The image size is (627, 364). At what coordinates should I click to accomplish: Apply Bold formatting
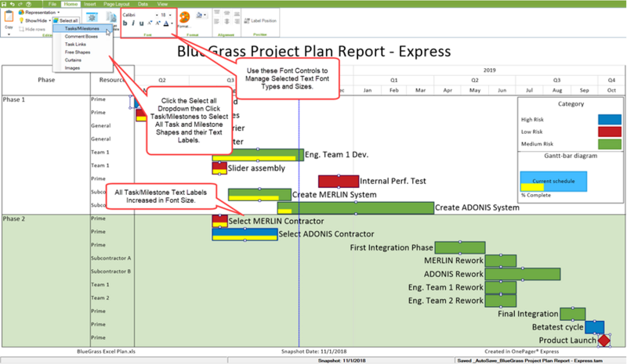pyautogui.click(x=125, y=23)
